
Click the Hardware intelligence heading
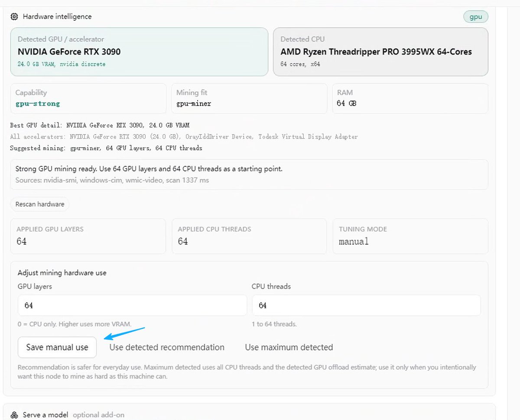(57, 16)
